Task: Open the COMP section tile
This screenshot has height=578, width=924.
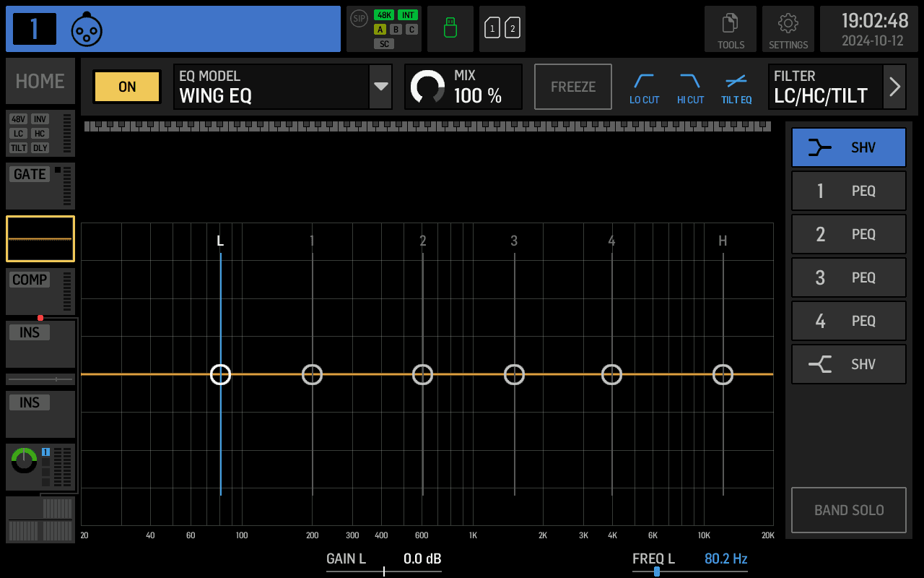Action: pyautogui.click(x=40, y=291)
